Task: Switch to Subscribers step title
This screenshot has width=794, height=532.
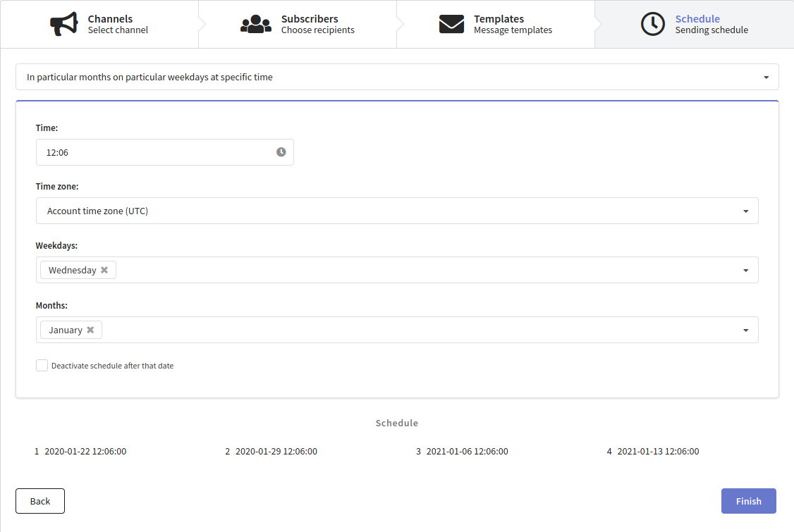Action: 310,19
